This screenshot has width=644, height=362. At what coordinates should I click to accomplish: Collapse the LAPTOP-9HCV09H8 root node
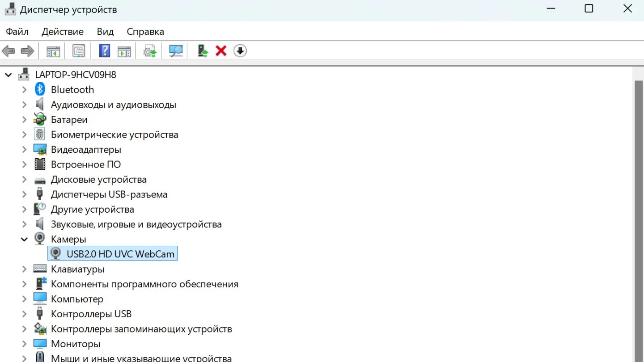8,75
